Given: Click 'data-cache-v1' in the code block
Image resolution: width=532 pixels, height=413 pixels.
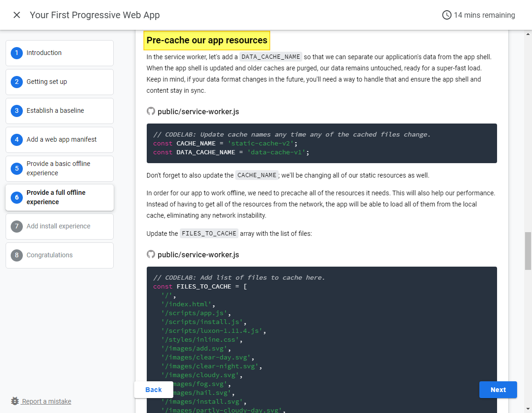Looking at the screenshot, I should click(277, 152).
